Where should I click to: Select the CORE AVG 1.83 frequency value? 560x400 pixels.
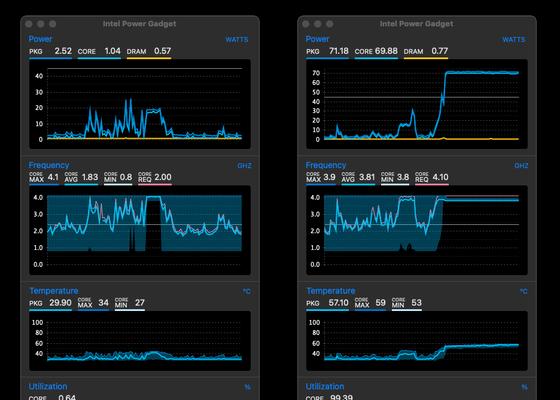click(x=81, y=178)
